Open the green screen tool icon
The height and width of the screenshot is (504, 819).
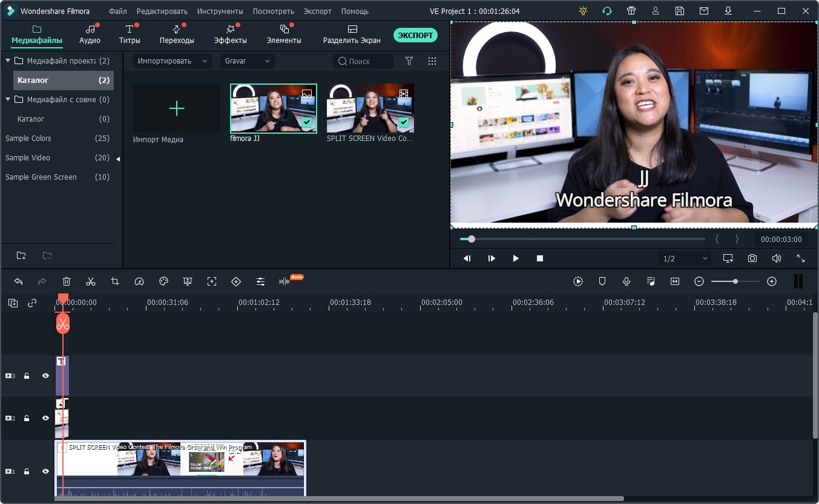pos(188,281)
